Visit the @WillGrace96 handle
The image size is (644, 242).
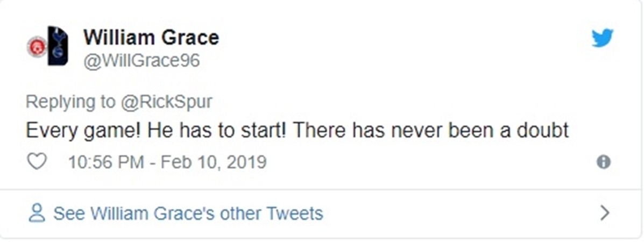click(141, 61)
